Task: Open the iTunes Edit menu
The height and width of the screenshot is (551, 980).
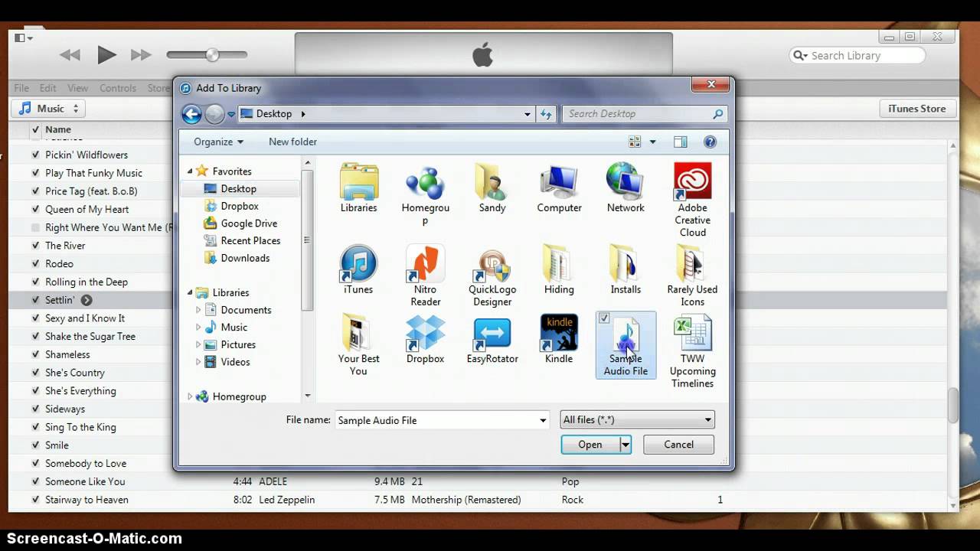Action: pos(48,88)
